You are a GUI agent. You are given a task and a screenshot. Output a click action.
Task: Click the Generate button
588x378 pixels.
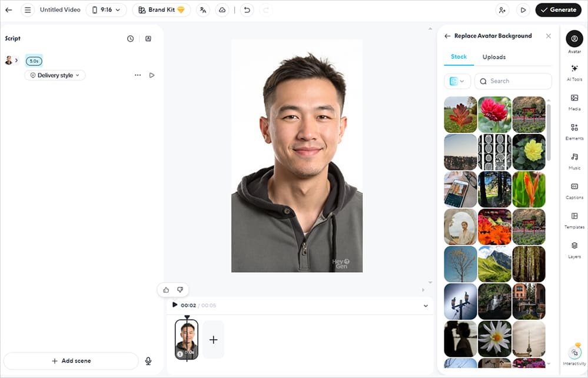click(558, 10)
